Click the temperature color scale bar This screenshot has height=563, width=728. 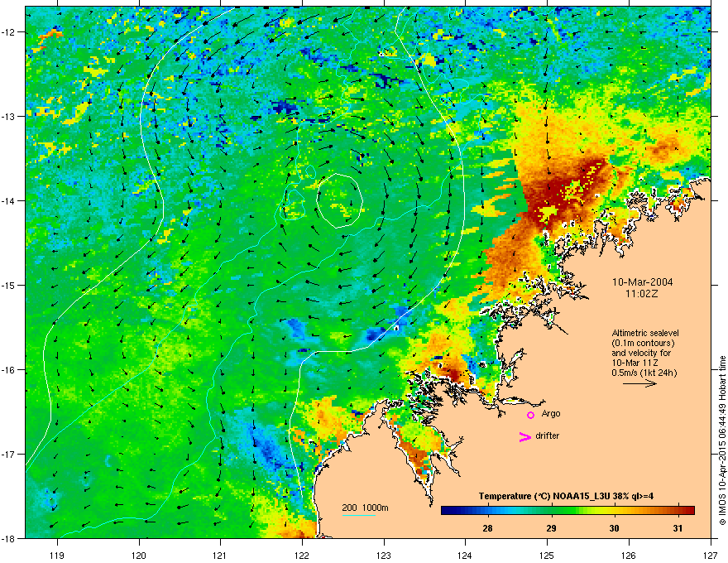(x=568, y=511)
